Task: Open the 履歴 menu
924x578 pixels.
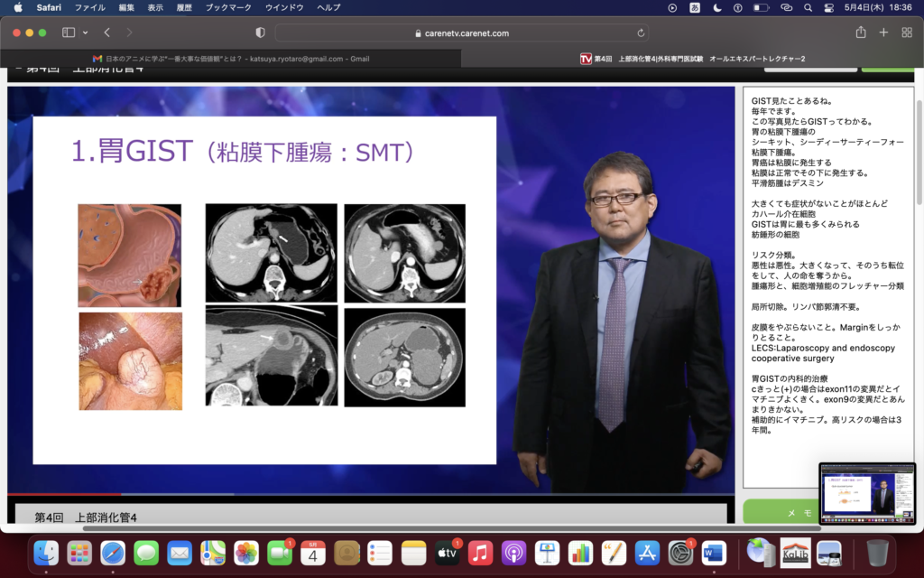Action: click(x=186, y=7)
